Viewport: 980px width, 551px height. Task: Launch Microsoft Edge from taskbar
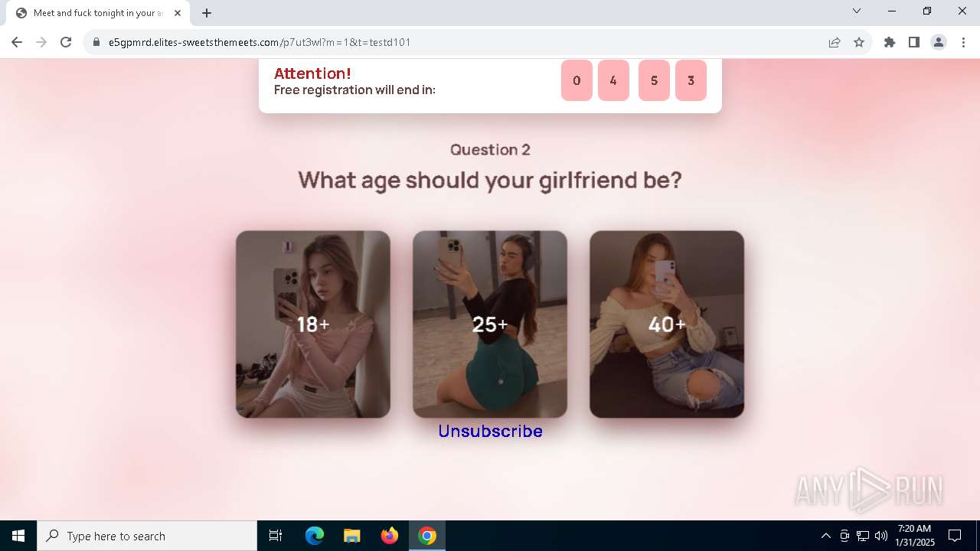[315, 536]
